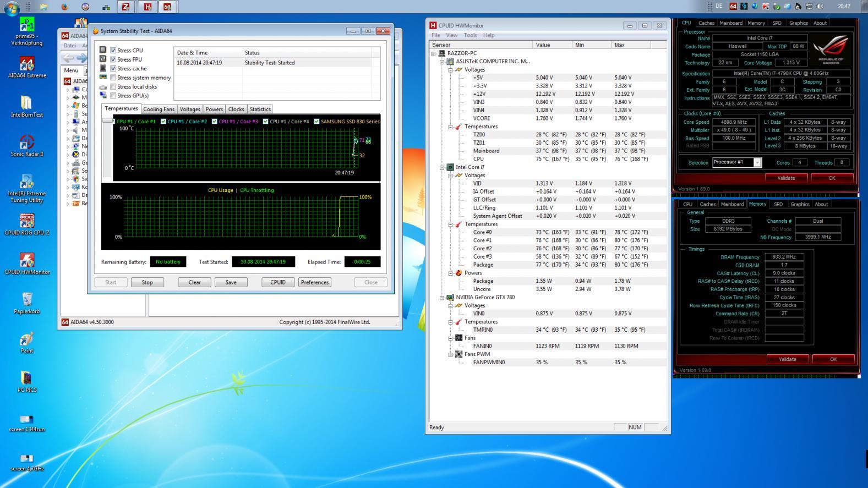Uncheck Stress cache option
The width and height of the screenshot is (868, 488).
coord(113,68)
